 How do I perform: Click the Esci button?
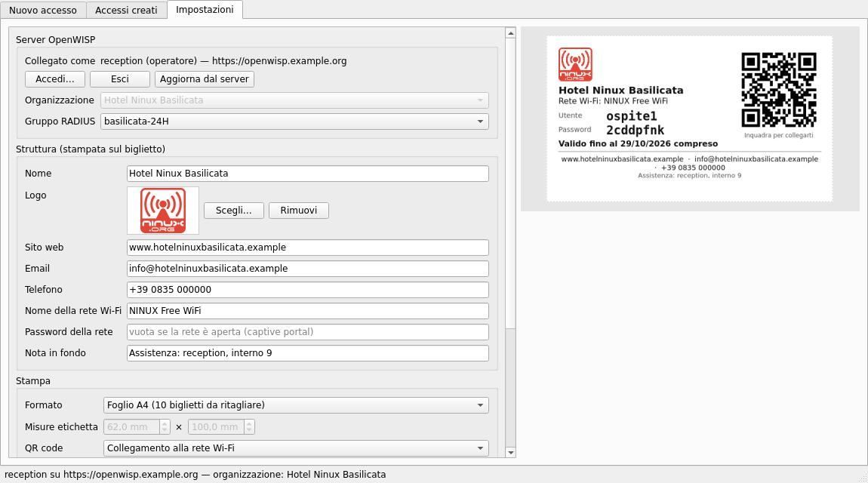(119, 79)
